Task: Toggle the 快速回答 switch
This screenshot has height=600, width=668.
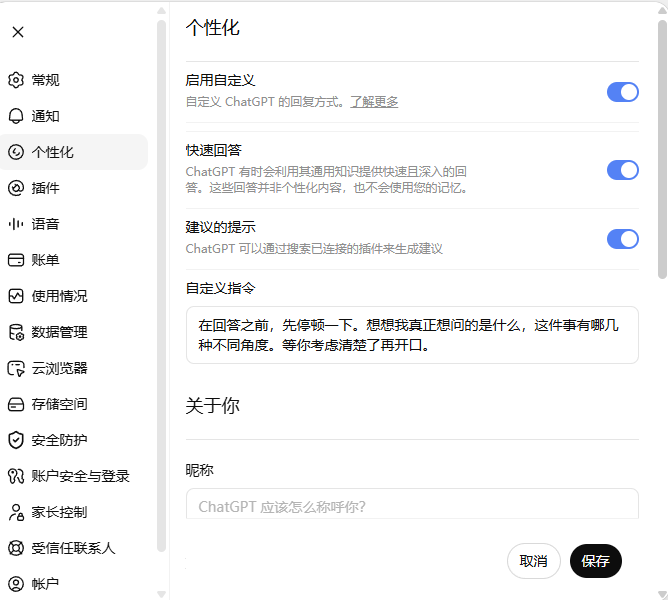Action: tap(623, 170)
